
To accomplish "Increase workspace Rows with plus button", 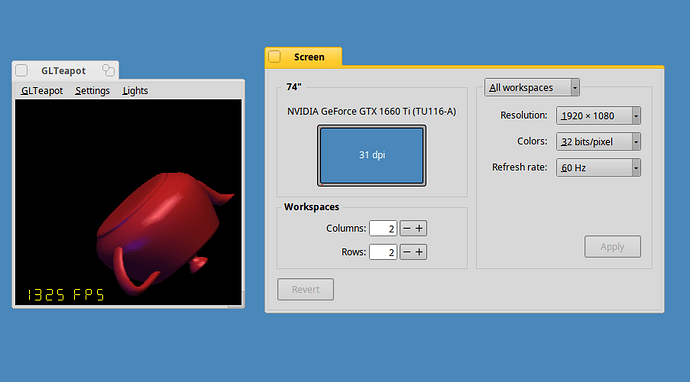I will pyautogui.click(x=419, y=252).
